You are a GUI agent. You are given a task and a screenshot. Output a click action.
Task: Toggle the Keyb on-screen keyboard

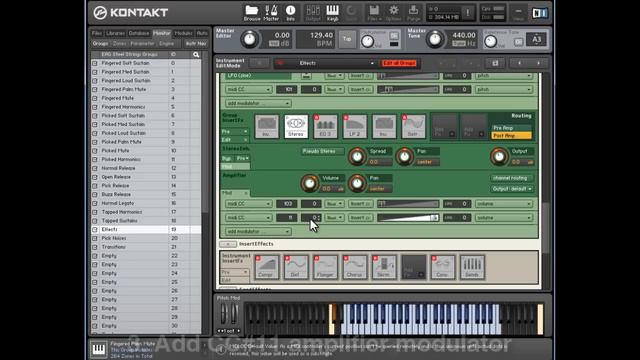(332, 13)
